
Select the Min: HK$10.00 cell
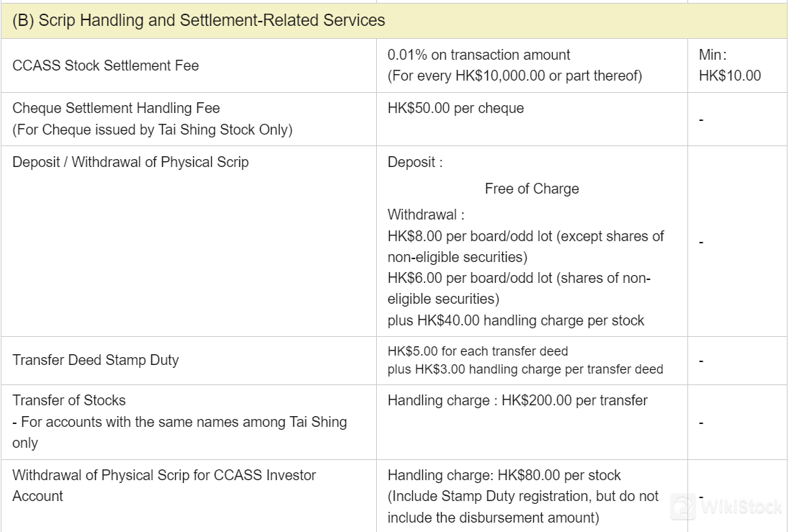point(737,66)
